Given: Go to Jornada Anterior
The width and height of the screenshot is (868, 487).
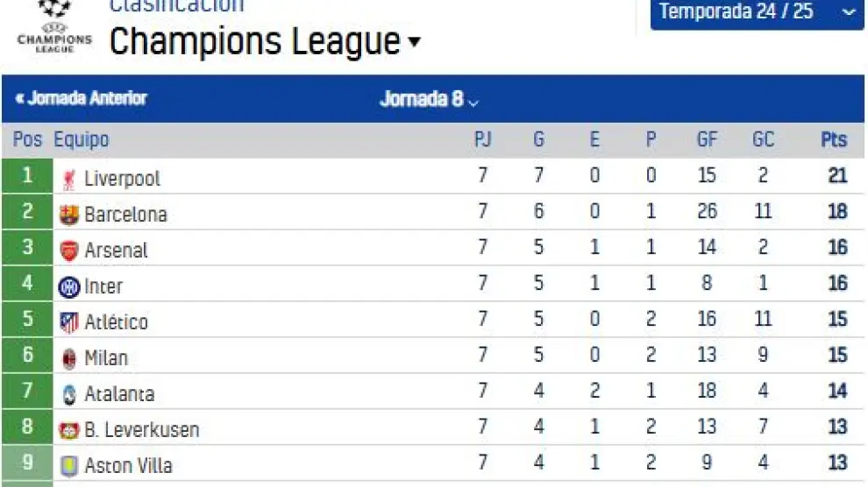Looking at the screenshot, I should (81, 98).
